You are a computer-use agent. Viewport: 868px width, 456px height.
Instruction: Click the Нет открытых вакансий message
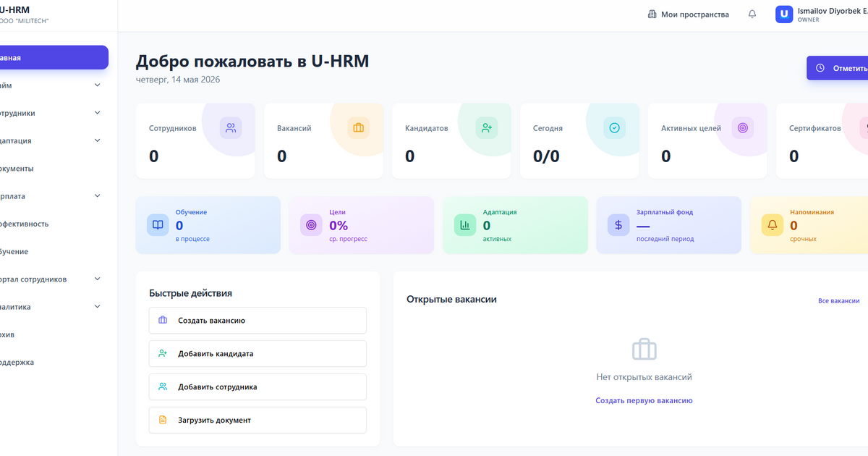(x=644, y=377)
